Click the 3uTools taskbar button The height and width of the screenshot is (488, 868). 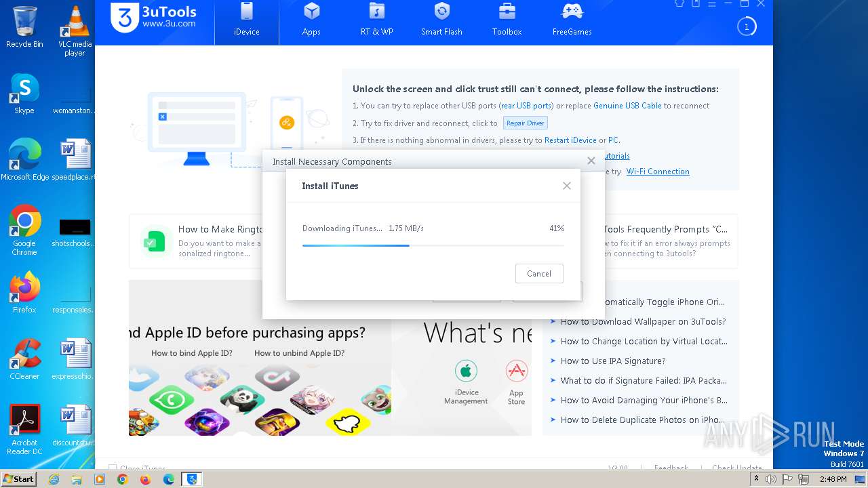pyautogui.click(x=192, y=479)
